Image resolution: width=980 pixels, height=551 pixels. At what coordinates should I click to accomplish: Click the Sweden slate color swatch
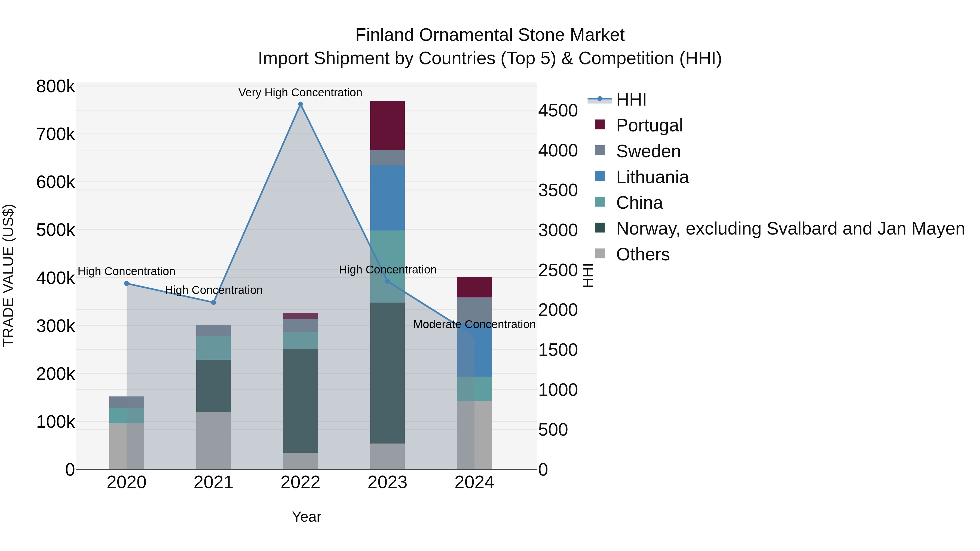(599, 150)
